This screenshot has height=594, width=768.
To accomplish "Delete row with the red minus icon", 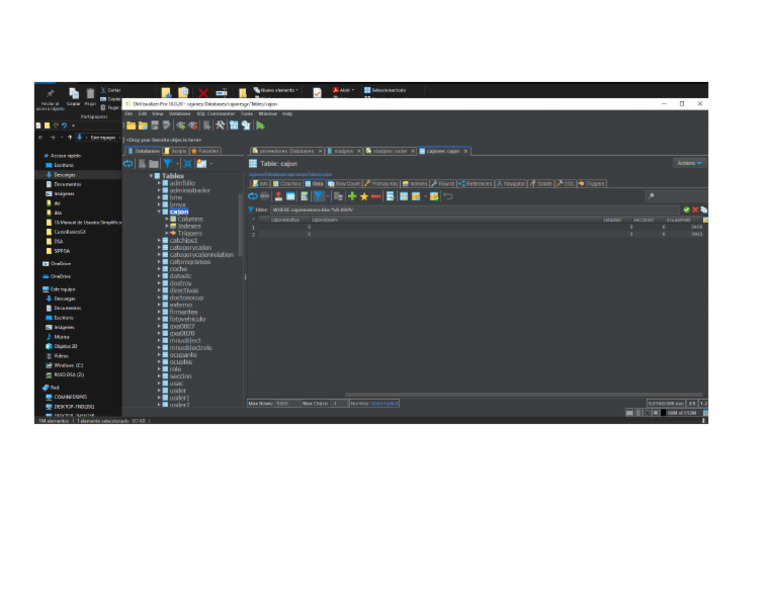I will pyautogui.click(x=376, y=196).
